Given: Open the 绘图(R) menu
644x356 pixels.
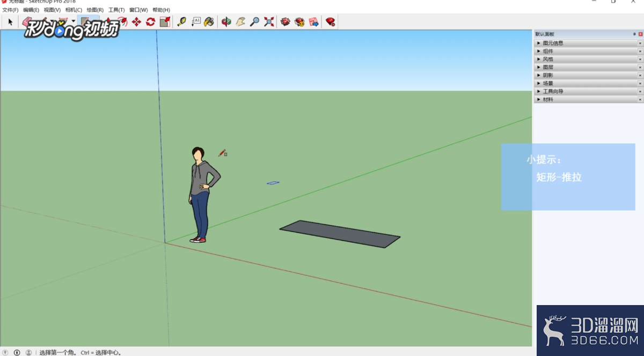Looking at the screenshot, I should click(95, 10).
